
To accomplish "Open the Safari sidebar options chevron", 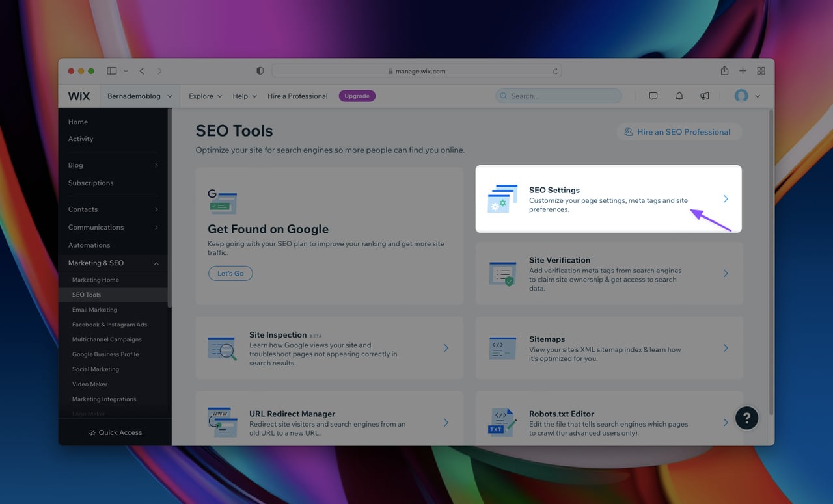I will point(126,71).
